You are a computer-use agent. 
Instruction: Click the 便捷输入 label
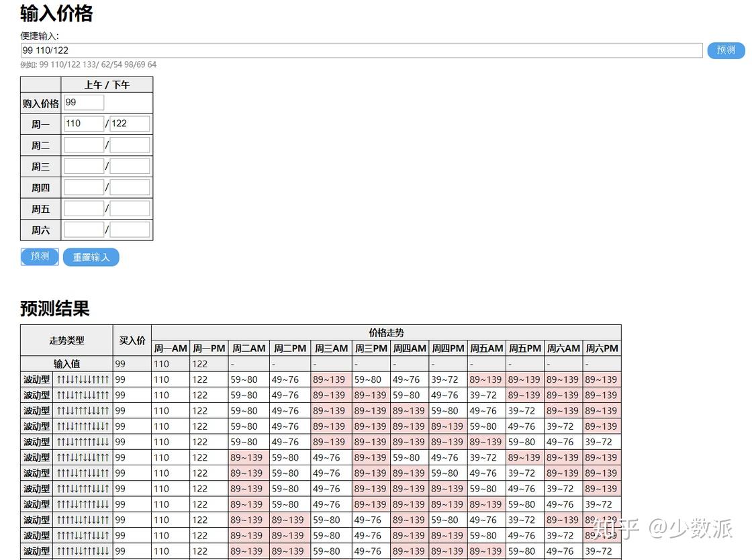[x=40, y=36]
